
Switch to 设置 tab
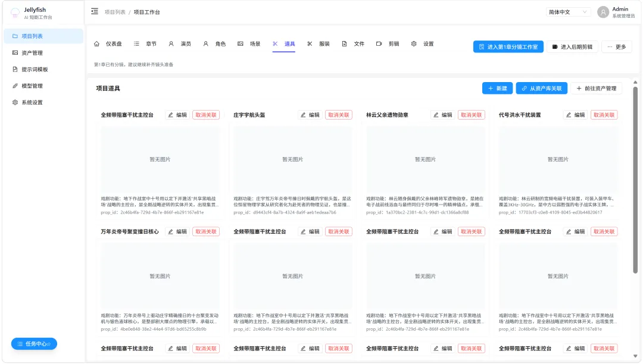point(422,44)
